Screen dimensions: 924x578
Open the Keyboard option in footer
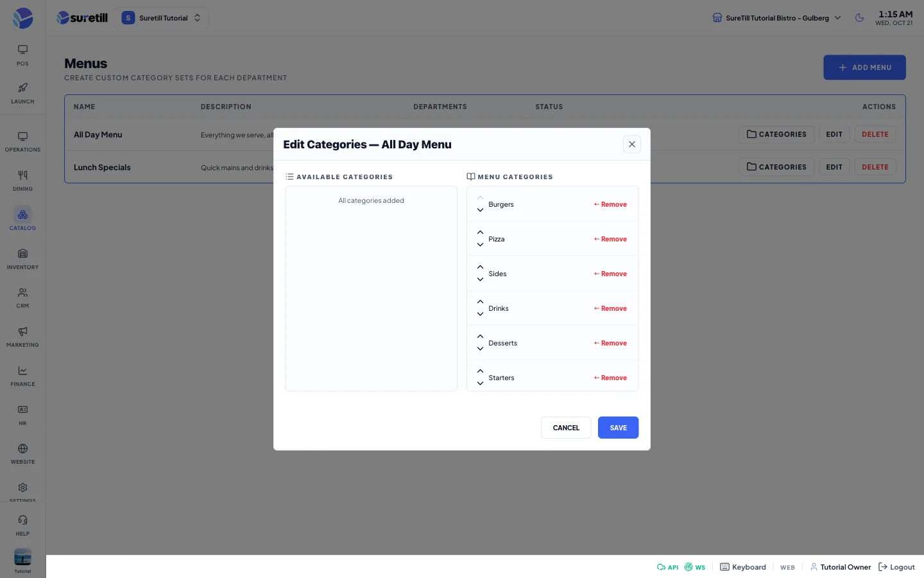click(743, 567)
